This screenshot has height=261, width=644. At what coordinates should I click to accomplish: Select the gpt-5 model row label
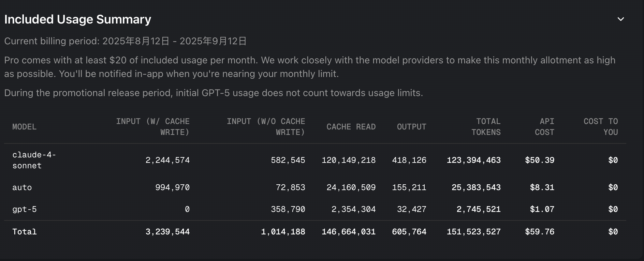(x=25, y=209)
